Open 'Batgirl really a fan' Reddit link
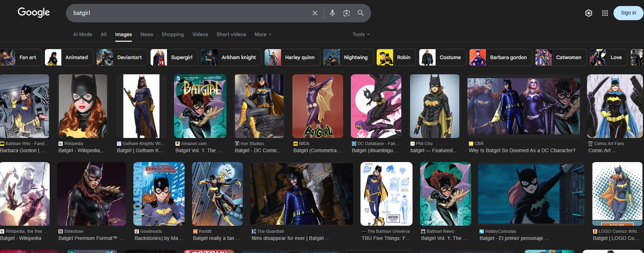Viewport: 644px width, 253px height. (217, 238)
